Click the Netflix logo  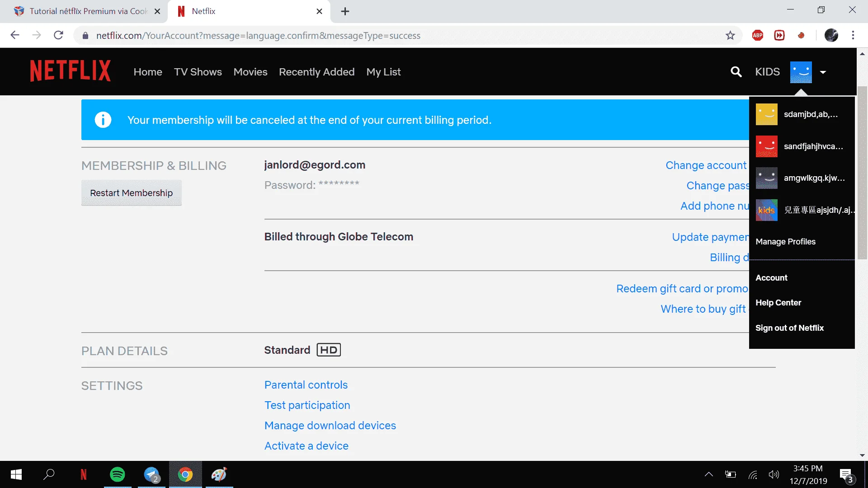pyautogui.click(x=70, y=71)
